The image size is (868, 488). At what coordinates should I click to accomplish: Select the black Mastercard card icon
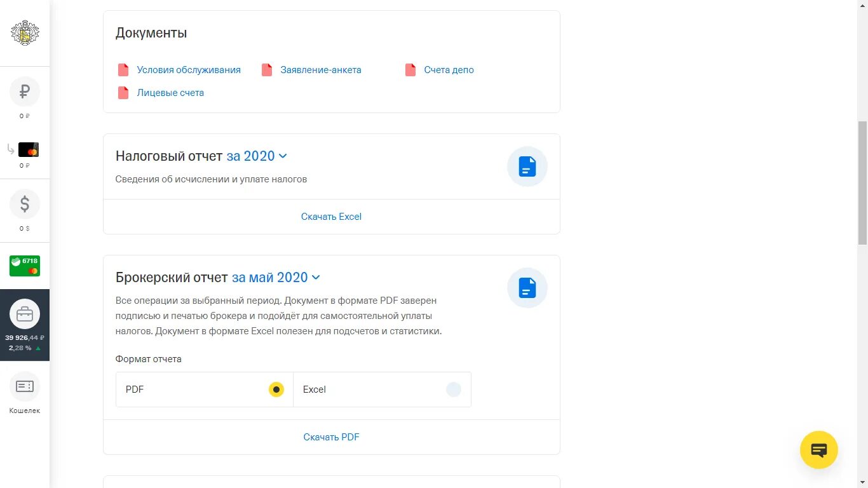(29, 150)
